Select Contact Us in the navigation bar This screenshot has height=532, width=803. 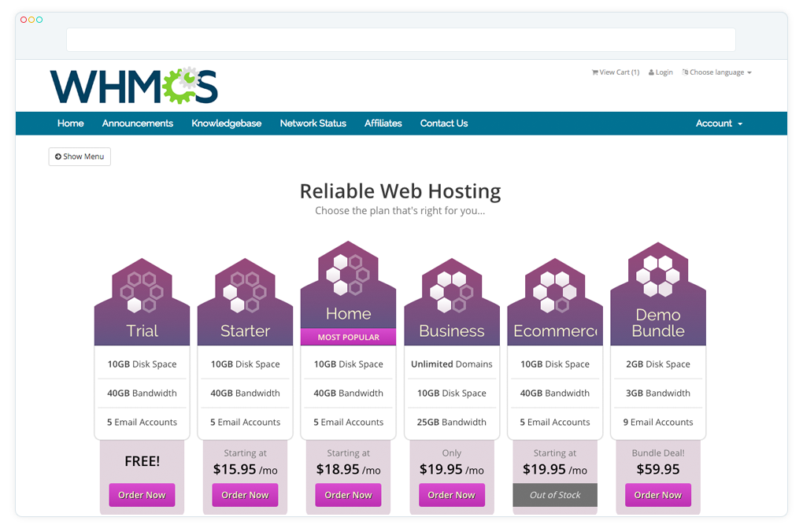click(x=444, y=124)
